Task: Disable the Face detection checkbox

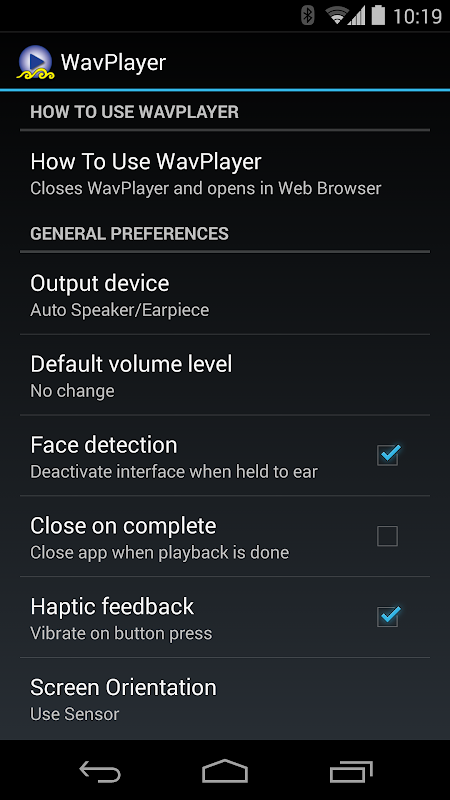Action: (388, 455)
